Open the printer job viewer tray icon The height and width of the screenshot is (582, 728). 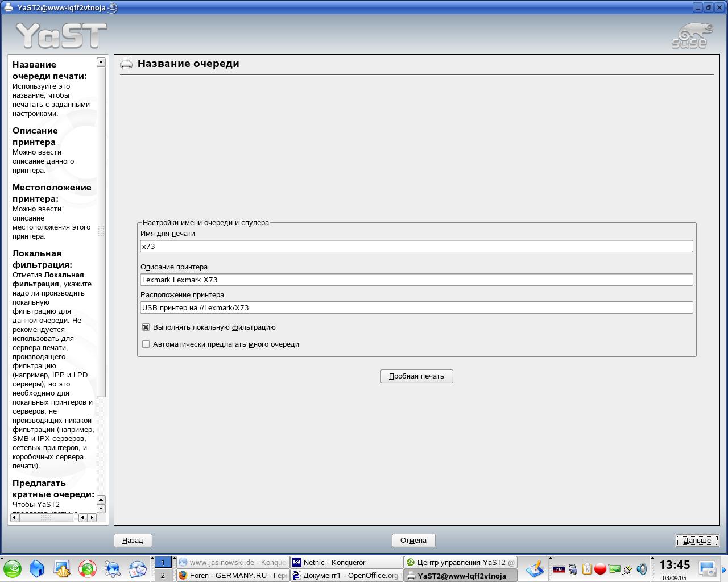click(x=573, y=569)
